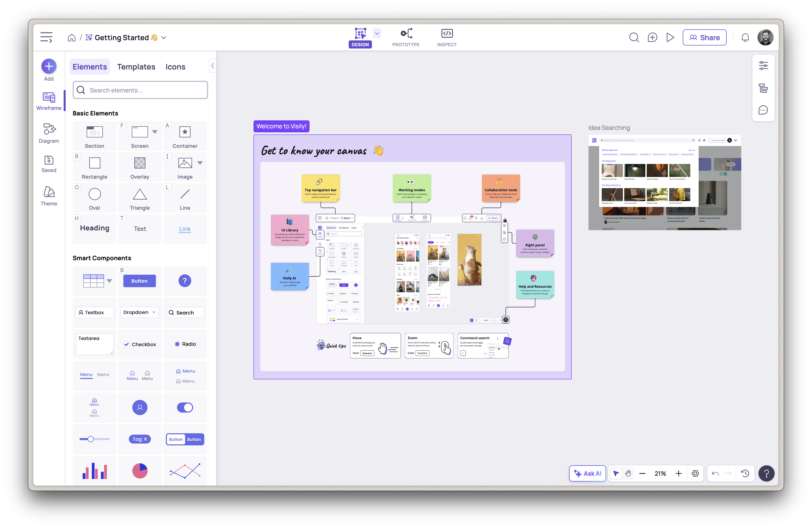
Task: Toggle the switch smart component
Action: click(x=185, y=407)
